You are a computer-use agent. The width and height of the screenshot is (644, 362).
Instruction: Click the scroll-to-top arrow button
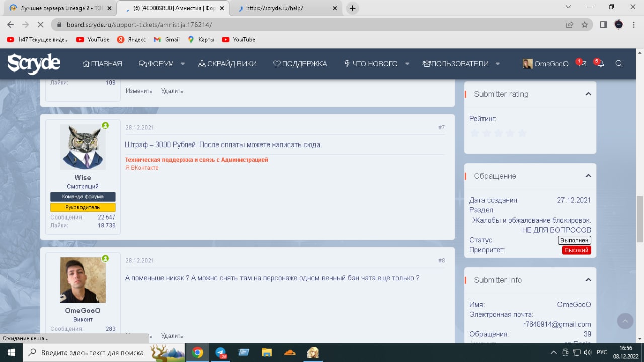point(625,321)
